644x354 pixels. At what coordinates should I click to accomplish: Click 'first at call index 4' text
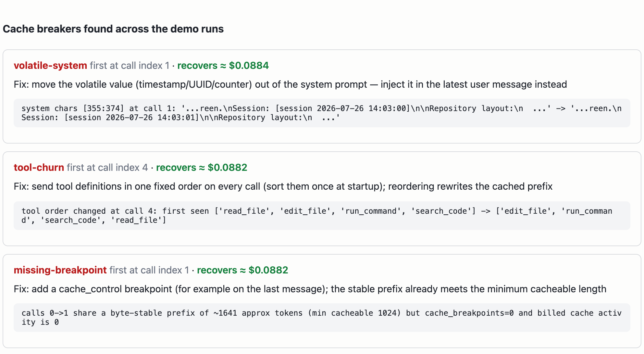(x=107, y=168)
